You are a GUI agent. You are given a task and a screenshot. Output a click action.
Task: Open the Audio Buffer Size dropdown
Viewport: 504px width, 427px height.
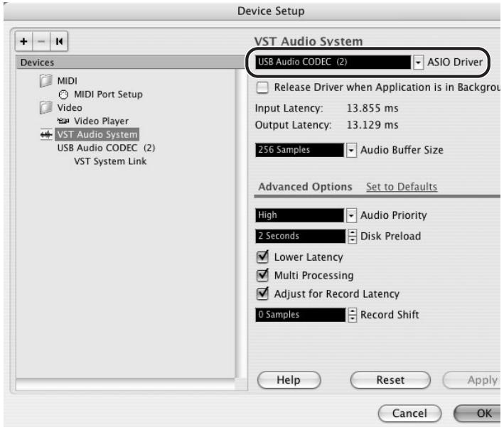[x=351, y=150]
